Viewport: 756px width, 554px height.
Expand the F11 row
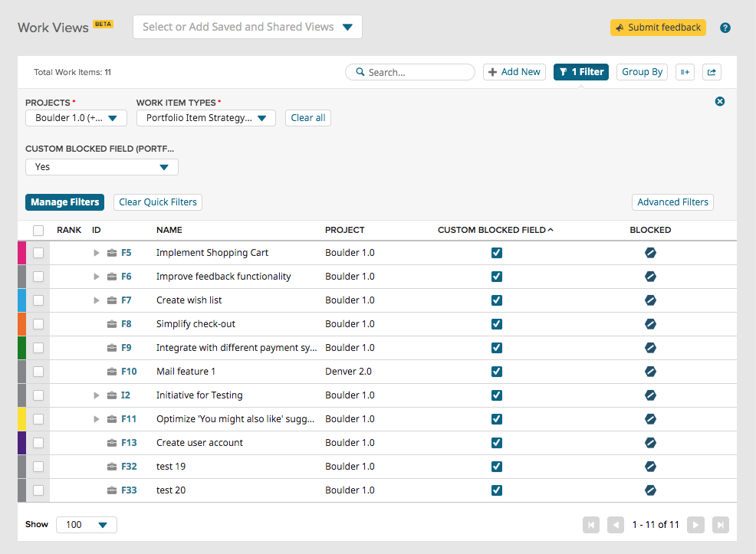tap(97, 419)
